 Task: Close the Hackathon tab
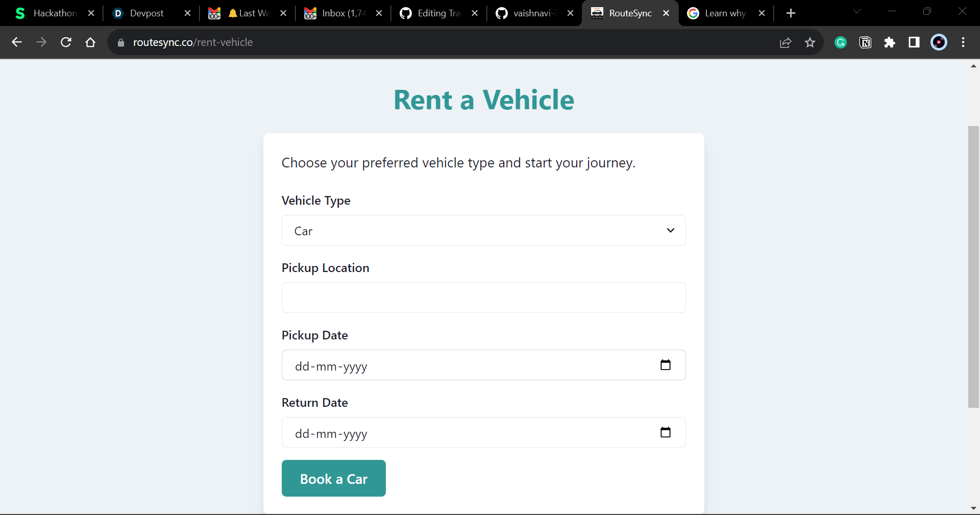[x=91, y=13]
